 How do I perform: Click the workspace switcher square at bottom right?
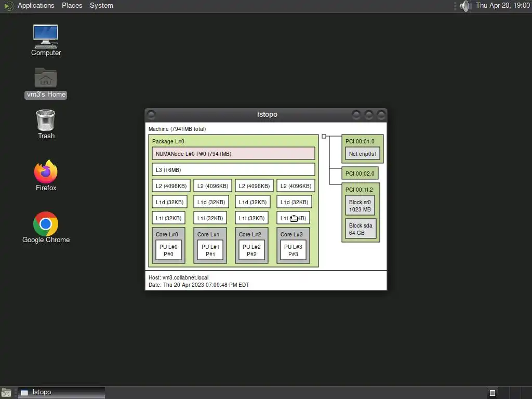[x=493, y=393]
